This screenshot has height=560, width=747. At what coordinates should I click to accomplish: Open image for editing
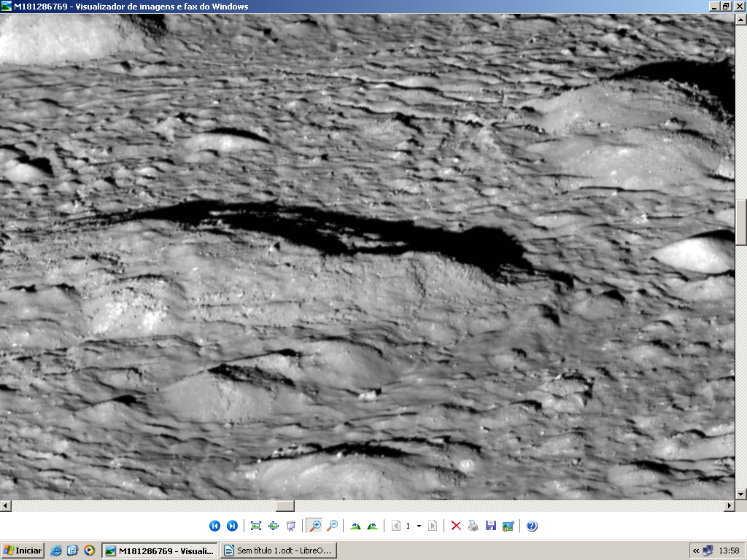point(508,526)
